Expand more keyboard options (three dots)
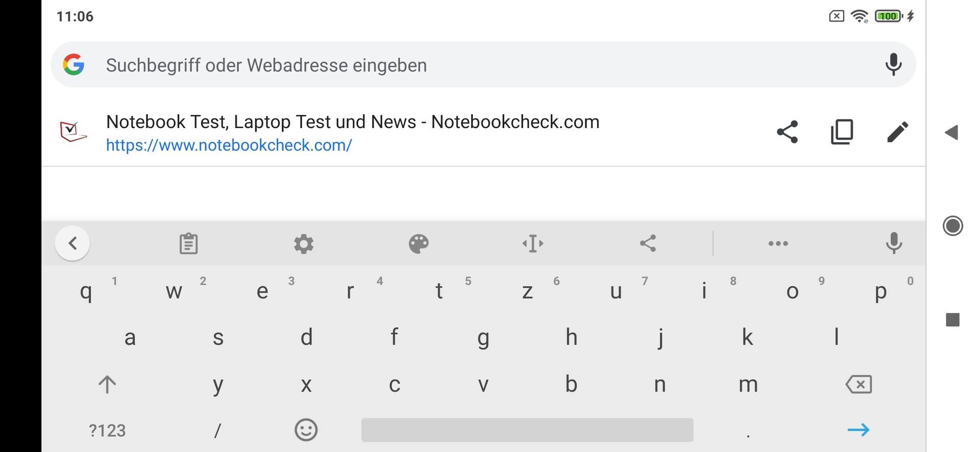The width and height of the screenshot is (980, 452). pyautogui.click(x=778, y=243)
